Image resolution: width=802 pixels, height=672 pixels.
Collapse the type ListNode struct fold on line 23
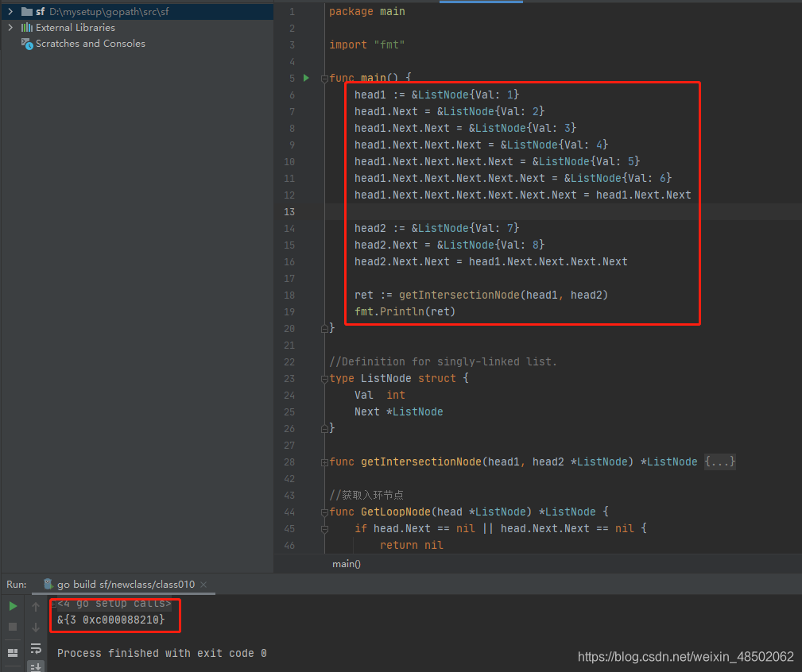click(324, 379)
